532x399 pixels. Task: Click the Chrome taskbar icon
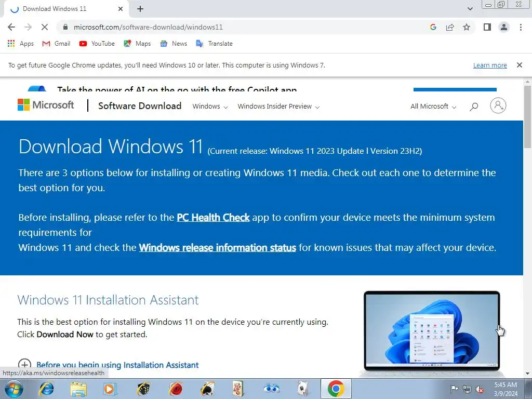(x=336, y=389)
